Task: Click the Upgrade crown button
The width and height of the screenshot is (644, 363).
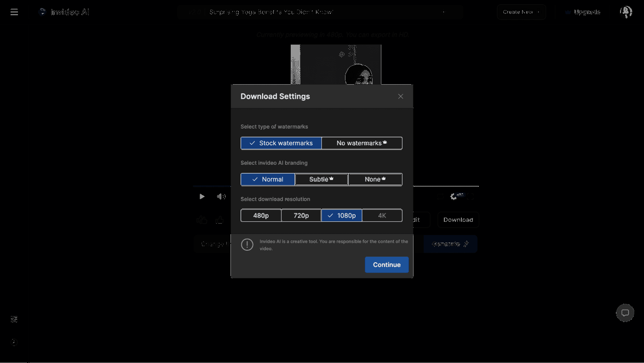Action: 582,12
